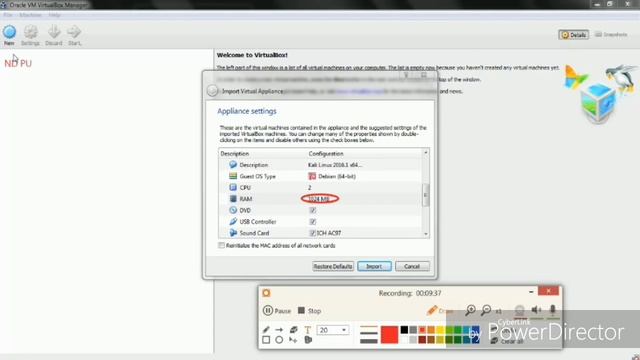The image size is (640, 360).
Task: Click the Cancel button in the dialog
Action: (x=412, y=266)
